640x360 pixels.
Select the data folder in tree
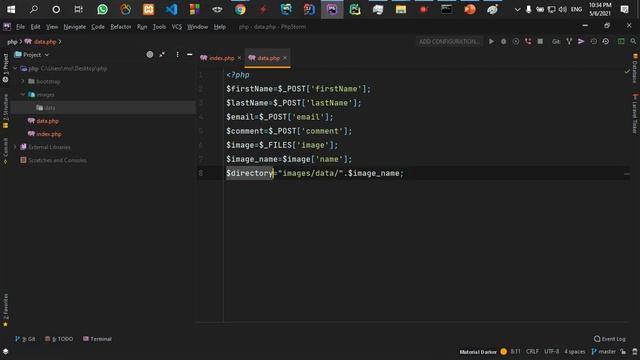coord(50,108)
